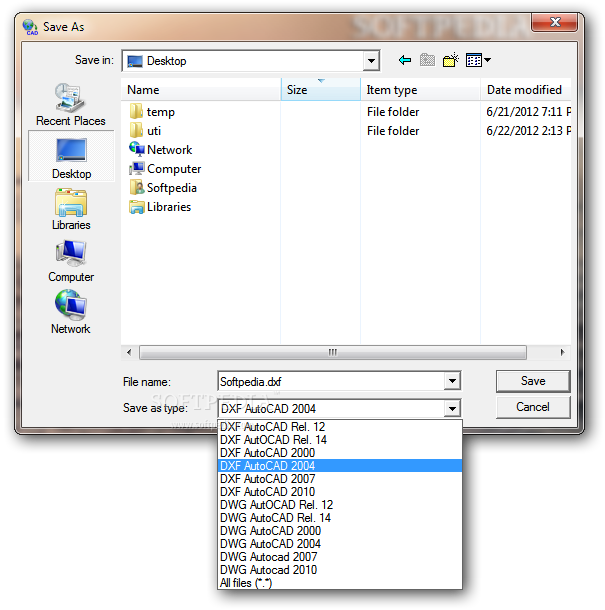Choose highlighted DXF AutoCAD 2004 option
Viewport: 605px width, 610px height.
tap(340, 466)
